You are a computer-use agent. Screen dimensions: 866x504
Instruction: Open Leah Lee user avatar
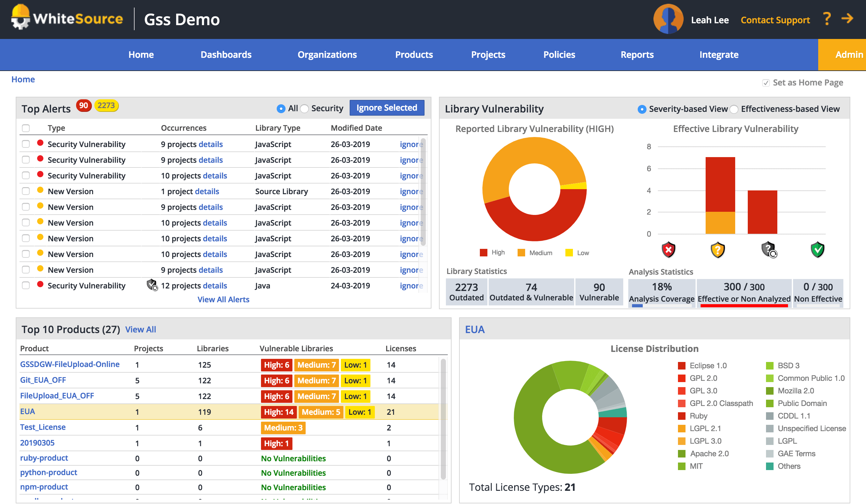click(668, 19)
